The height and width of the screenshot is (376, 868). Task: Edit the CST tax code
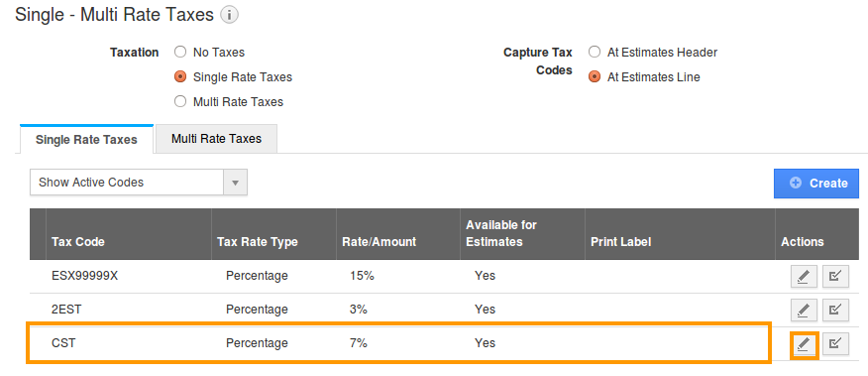click(x=804, y=344)
